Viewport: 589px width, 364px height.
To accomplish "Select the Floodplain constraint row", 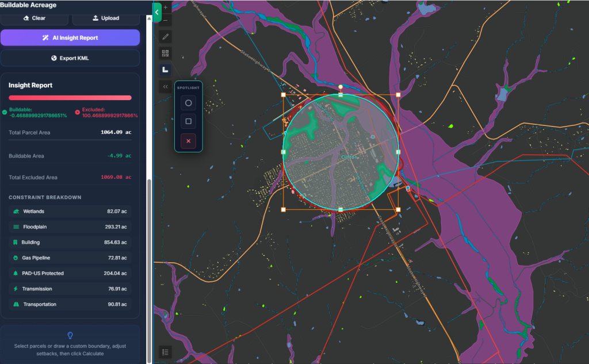I will [x=70, y=227].
